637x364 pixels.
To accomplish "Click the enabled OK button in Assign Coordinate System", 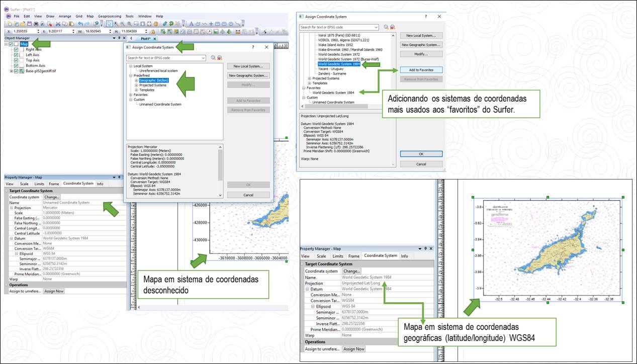I will coord(421,154).
